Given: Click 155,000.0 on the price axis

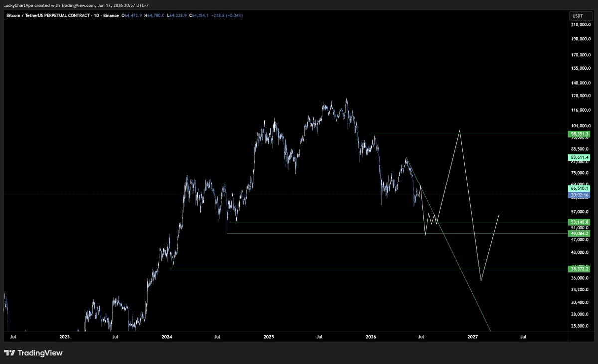Looking at the screenshot, I should [x=581, y=68].
